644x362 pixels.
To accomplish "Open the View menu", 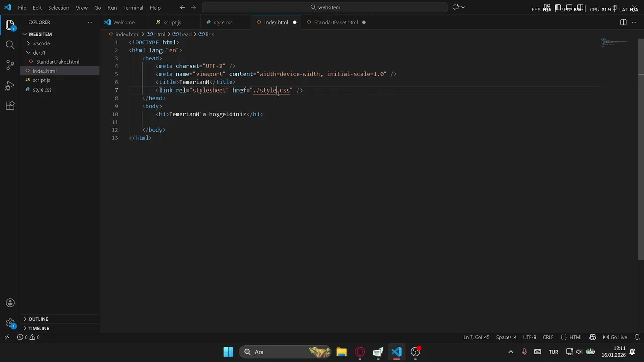I will click(82, 8).
